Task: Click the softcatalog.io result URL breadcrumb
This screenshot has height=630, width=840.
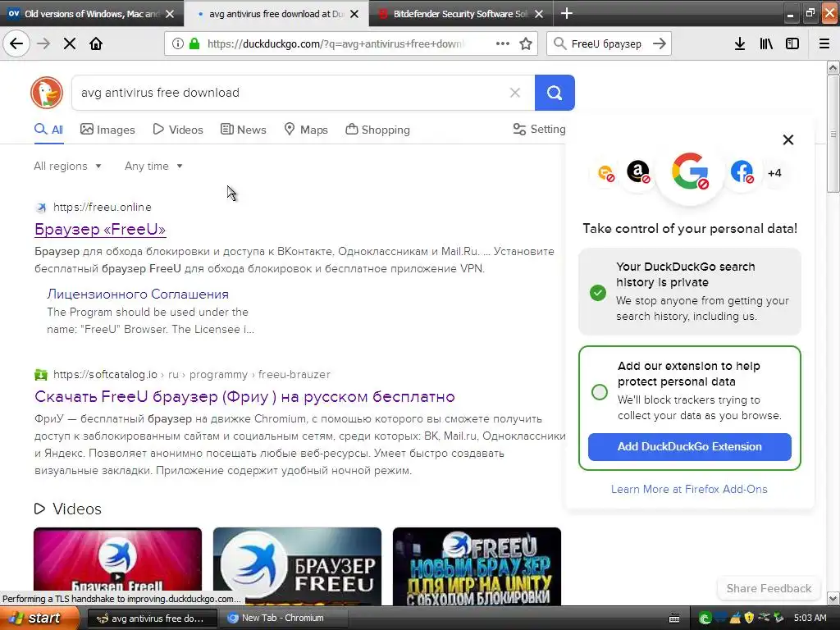Action: (192, 374)
